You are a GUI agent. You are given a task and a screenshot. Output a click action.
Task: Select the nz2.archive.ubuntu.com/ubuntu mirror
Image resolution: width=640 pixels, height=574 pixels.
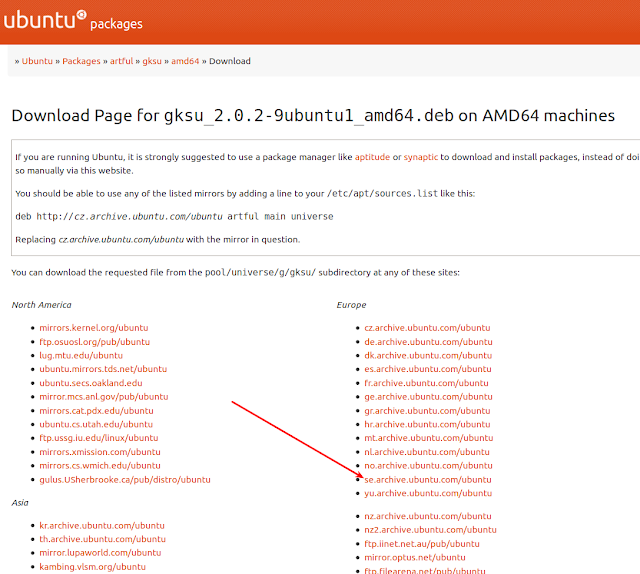point(430,530)
